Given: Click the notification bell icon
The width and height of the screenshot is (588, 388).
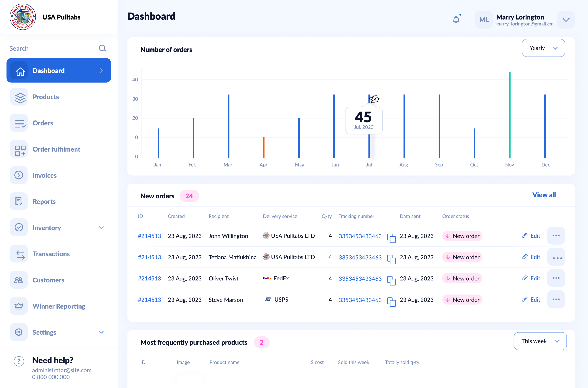Looking at the screenshot, I should coord(456,20).
